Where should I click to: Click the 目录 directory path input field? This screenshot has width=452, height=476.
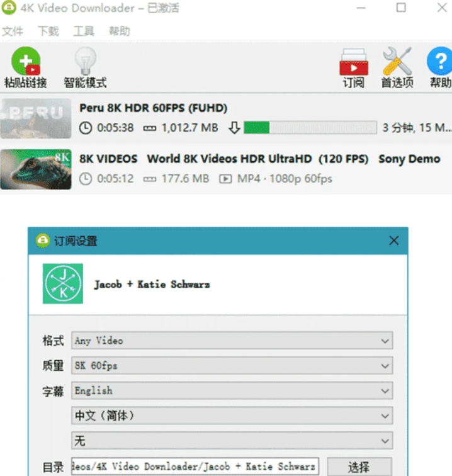coord(195,467)
